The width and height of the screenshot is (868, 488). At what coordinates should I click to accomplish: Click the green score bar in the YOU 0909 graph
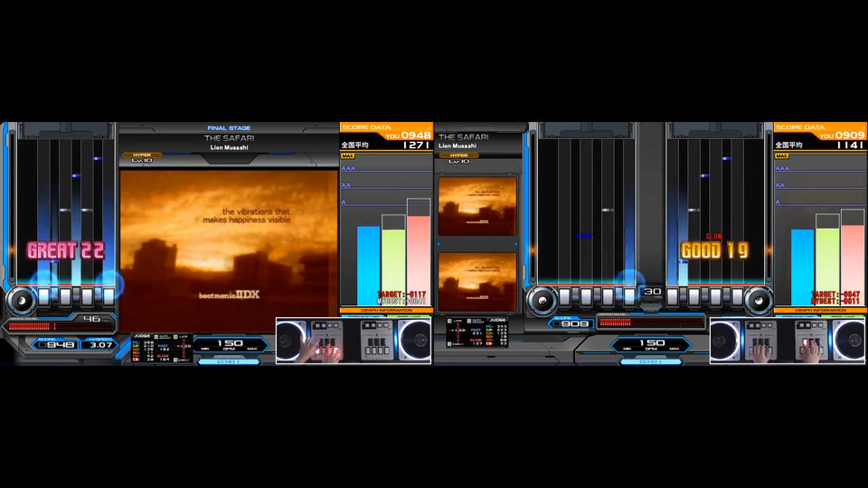click(827, 267)
